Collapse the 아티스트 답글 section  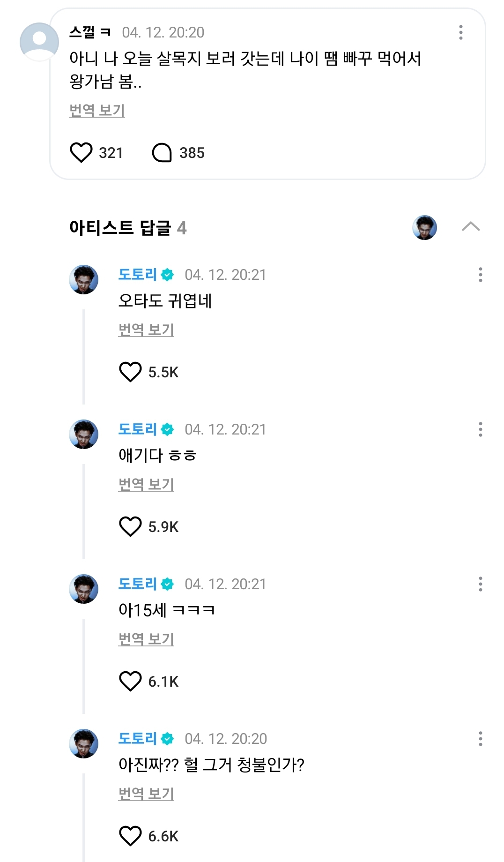(x=470, y=227)
